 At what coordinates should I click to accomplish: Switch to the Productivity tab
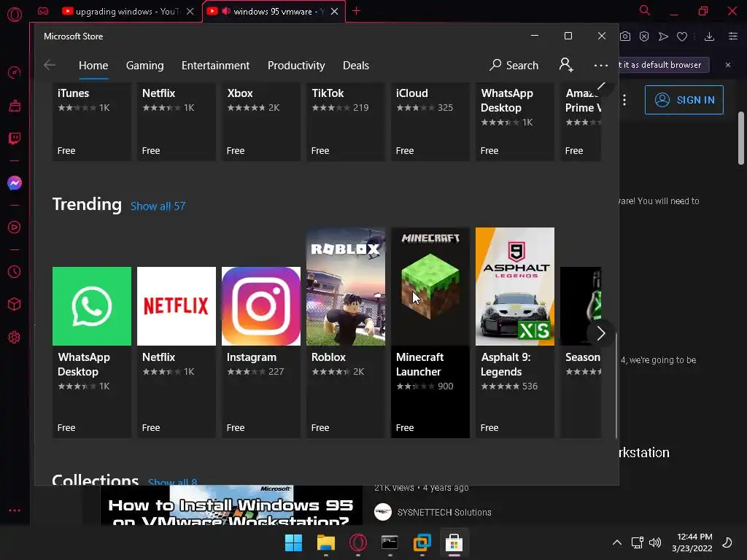[x=296, y=65]
